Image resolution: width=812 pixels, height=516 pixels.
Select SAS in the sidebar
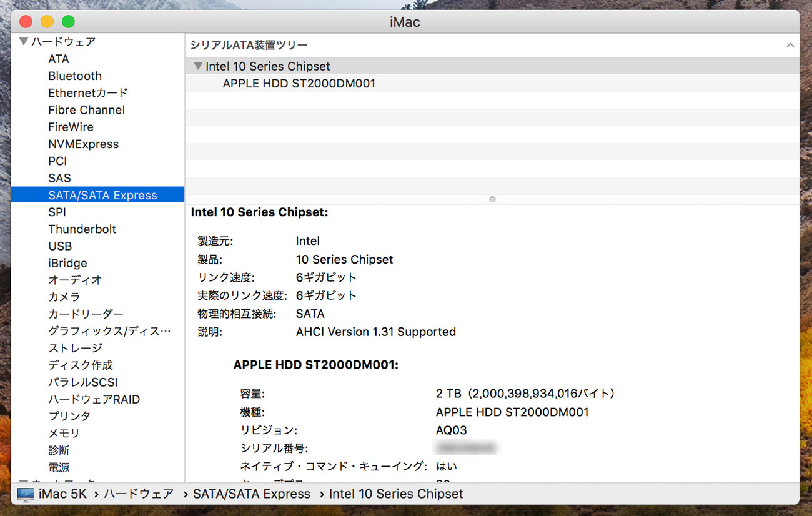[59, 178]
